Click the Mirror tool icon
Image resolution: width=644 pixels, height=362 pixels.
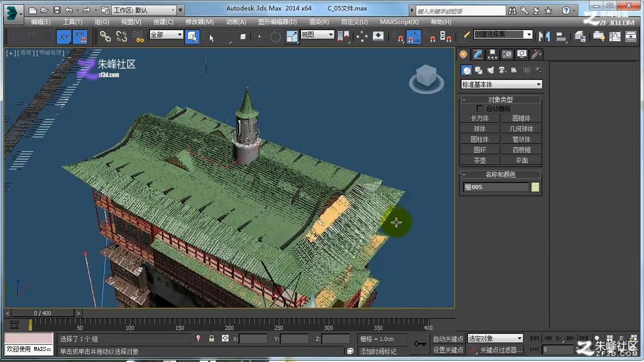tap(544, 36)
